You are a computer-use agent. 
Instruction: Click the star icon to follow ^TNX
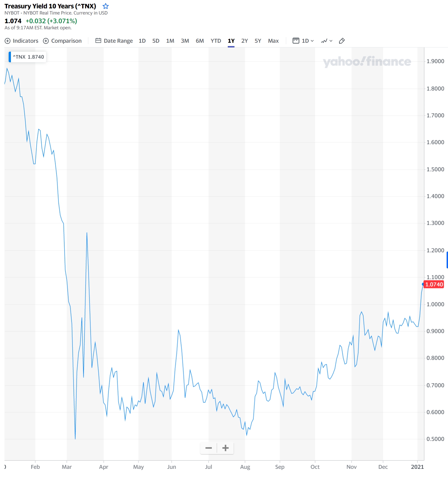click(105, 6)
